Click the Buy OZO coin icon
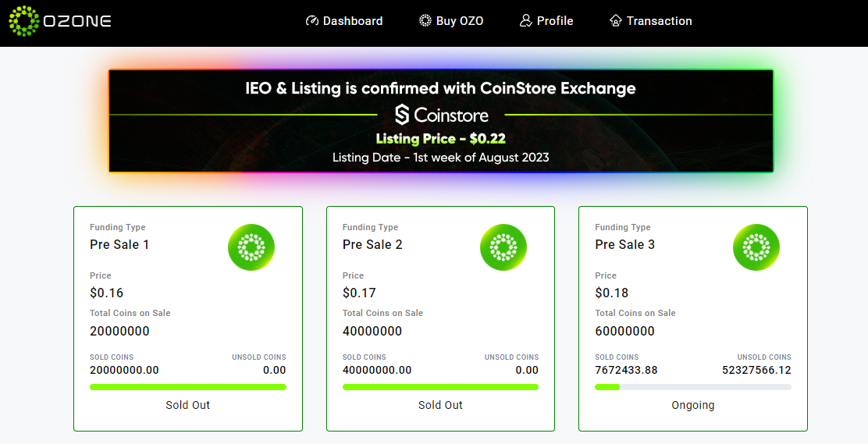This screenshot has height=444, width=868. [x=425, y=21]
